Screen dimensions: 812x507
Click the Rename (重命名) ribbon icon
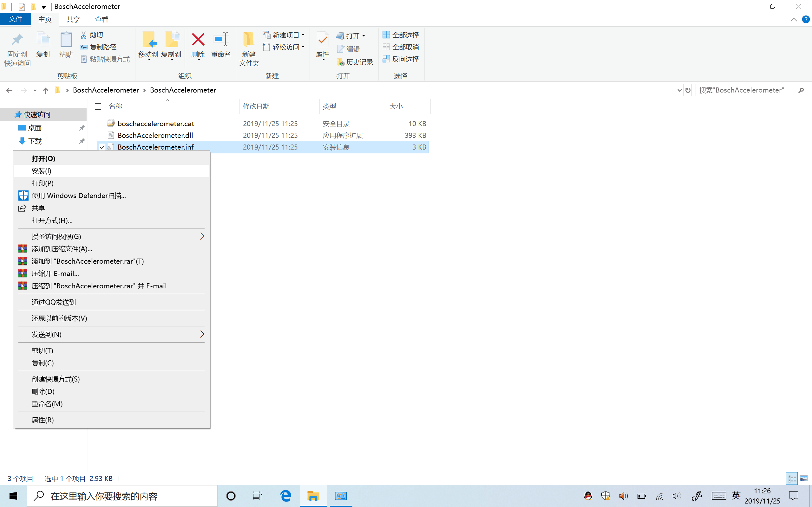coord(220,40)
